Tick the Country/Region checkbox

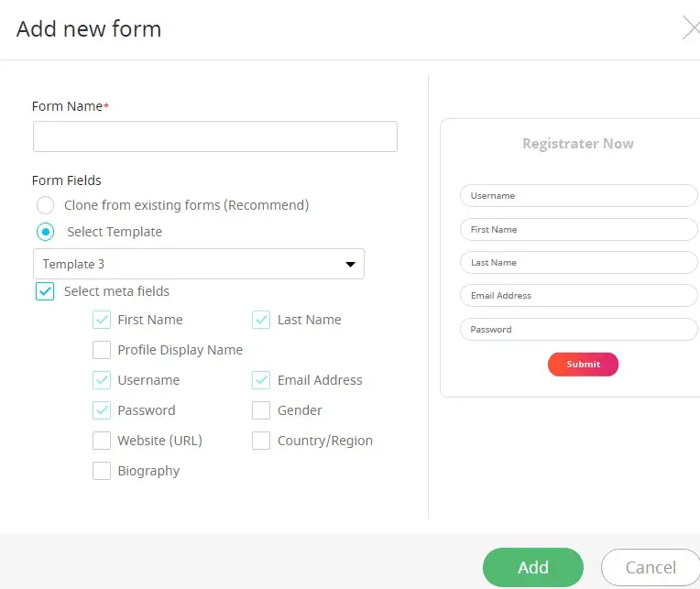261,441
